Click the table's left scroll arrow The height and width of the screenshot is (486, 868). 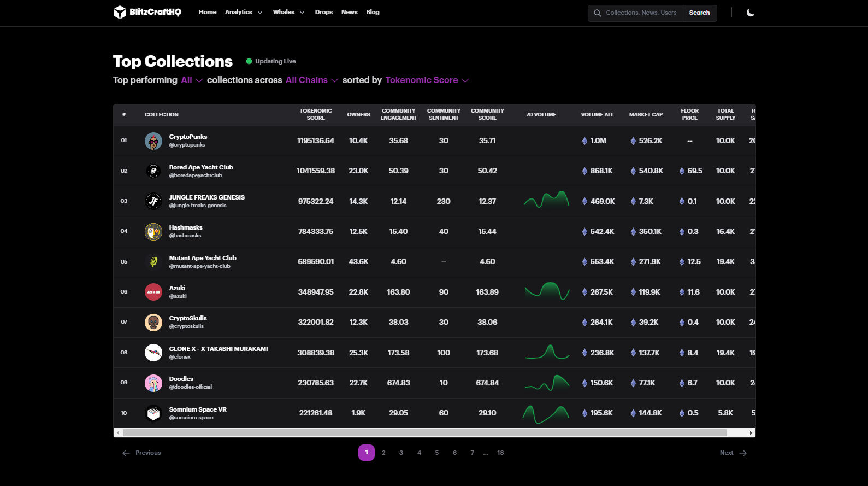[118, 433]
